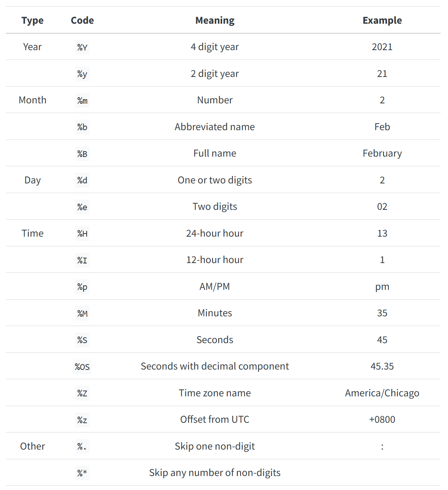The width and height of the screenshot is (448, 490).
Task: Click the %* skip non-digits code
Action: click(82, 473)
